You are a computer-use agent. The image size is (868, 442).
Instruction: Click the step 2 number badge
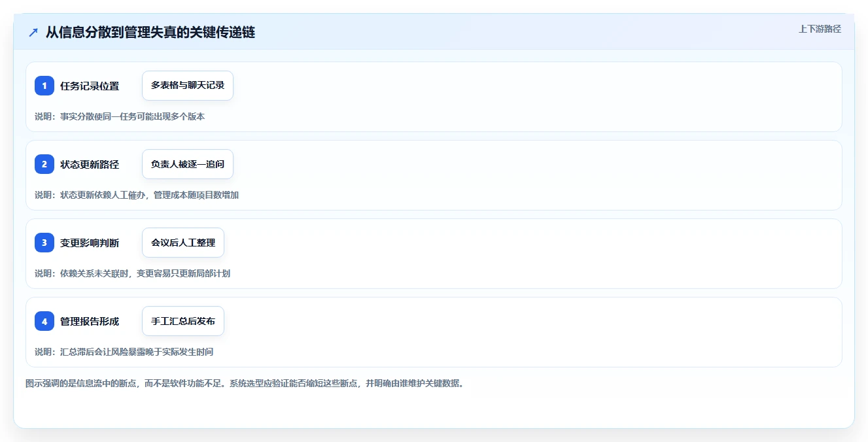point(44,164)
